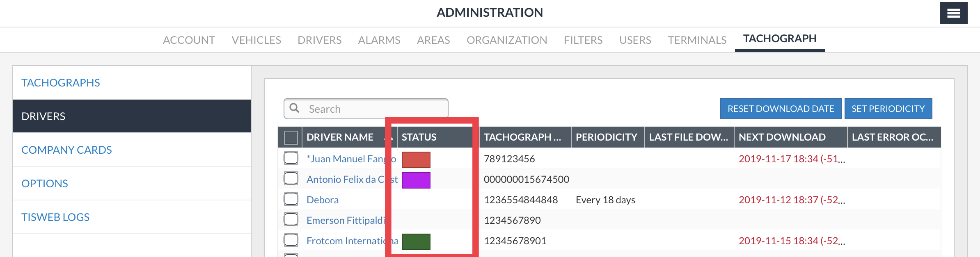
Task: Select the Emerson Fittipaldi row checkbox
Action: coord(291,219)
